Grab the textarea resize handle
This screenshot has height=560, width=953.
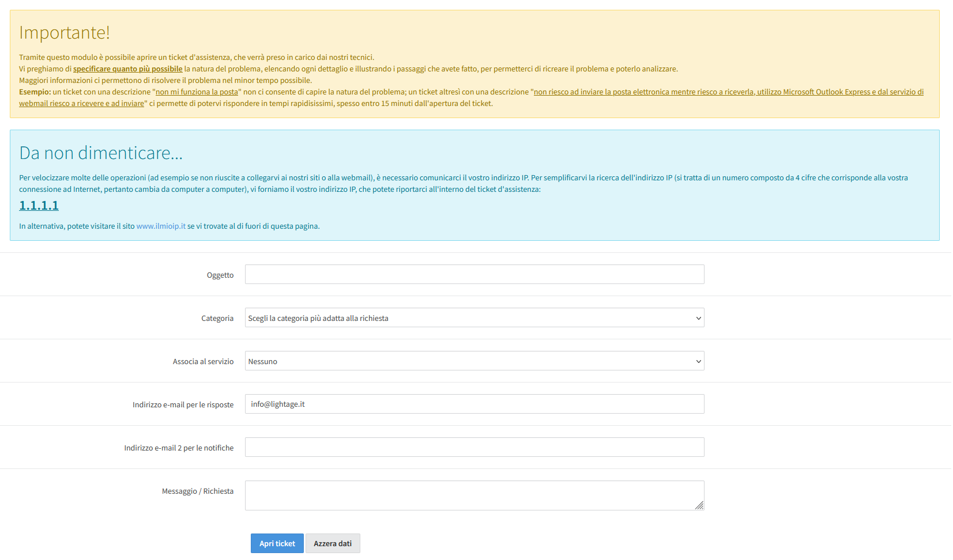tap(699, 505)
